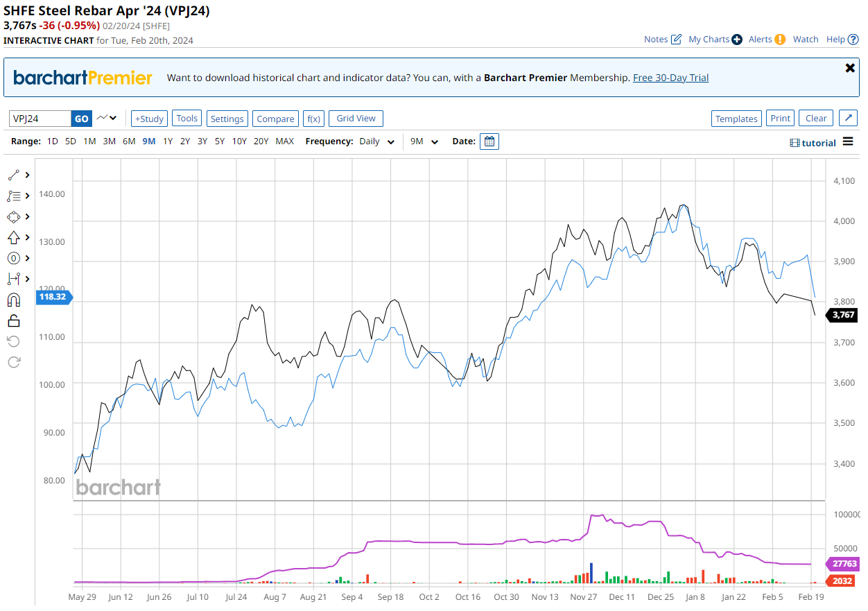868x611 pixels.
Task: Click the redo arrow in left toolbar
Action: (14, 362)
